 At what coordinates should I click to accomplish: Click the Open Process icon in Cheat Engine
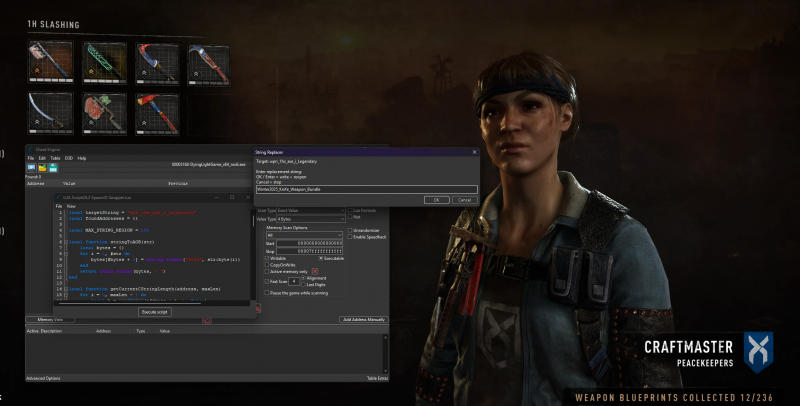(32, 167)
